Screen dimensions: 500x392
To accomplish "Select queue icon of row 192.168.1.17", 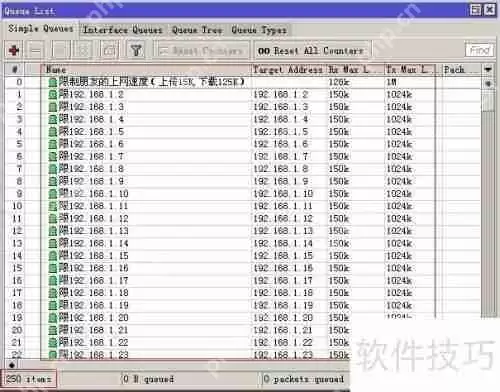I will (x=53, y=280).
